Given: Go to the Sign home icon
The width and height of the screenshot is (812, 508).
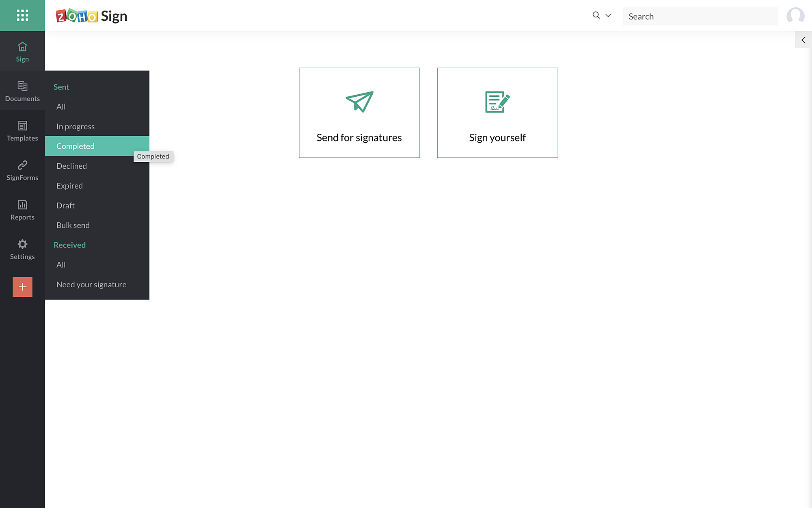Looking at the screenshot, I should point(22,47).
